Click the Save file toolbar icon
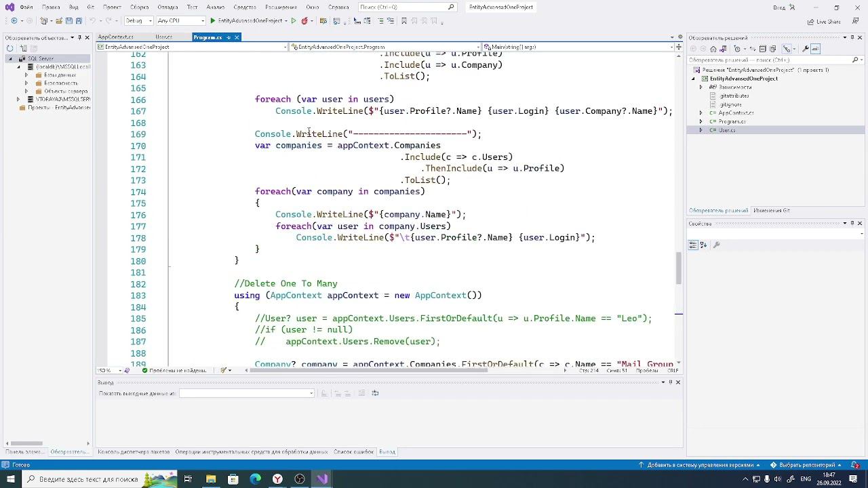868x488 pixels. coord(68,21)
